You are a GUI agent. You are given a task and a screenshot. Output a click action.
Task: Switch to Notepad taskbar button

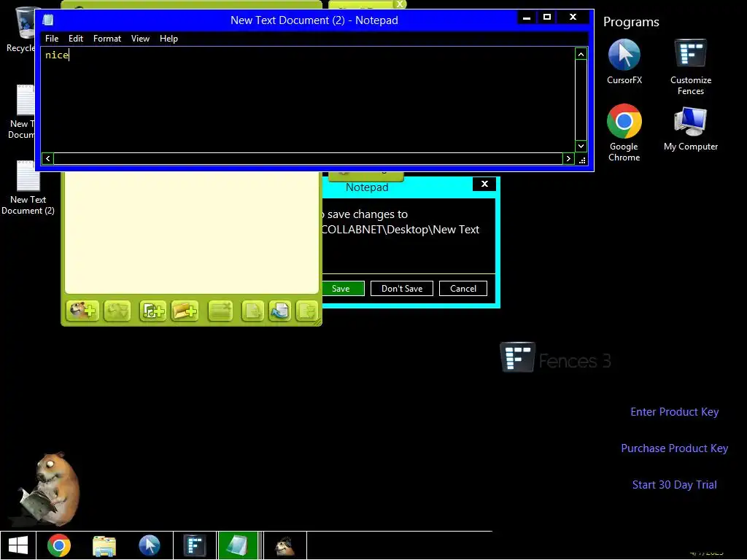click(239, 545)
